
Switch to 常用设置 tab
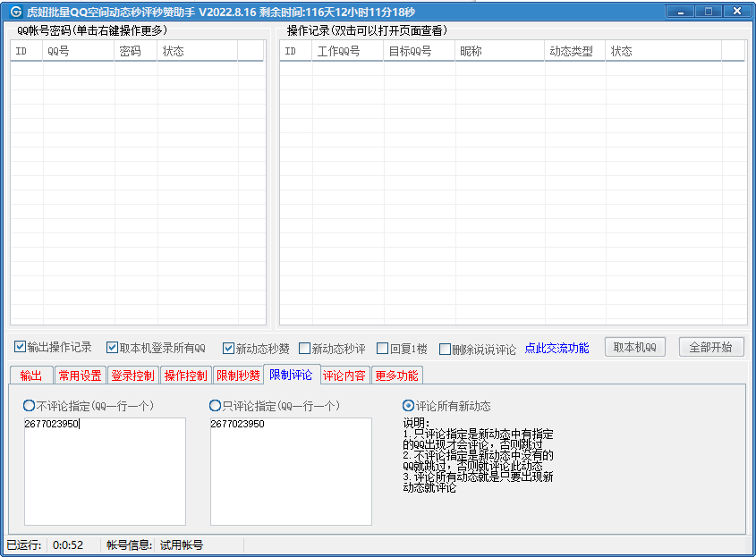(80, 376)
